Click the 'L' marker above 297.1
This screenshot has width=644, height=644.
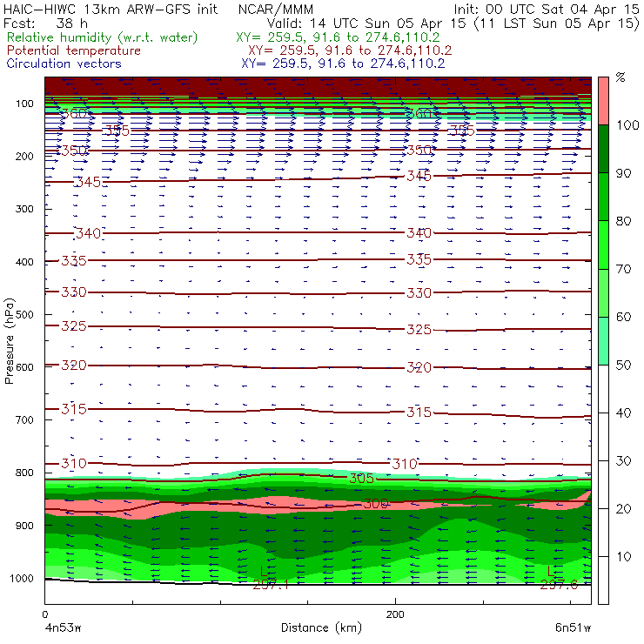click(264, 571)
